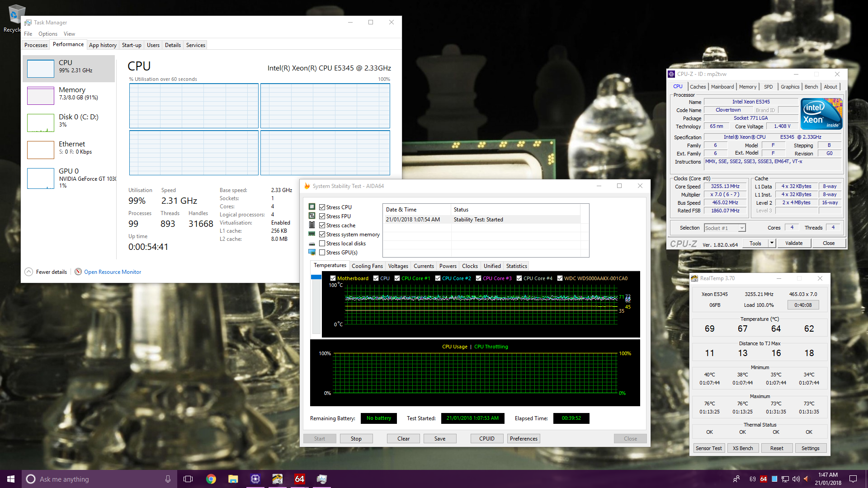Switch to AIDA64 Statistics tab
Screen dimensions: 868x488
coord(516,266)
